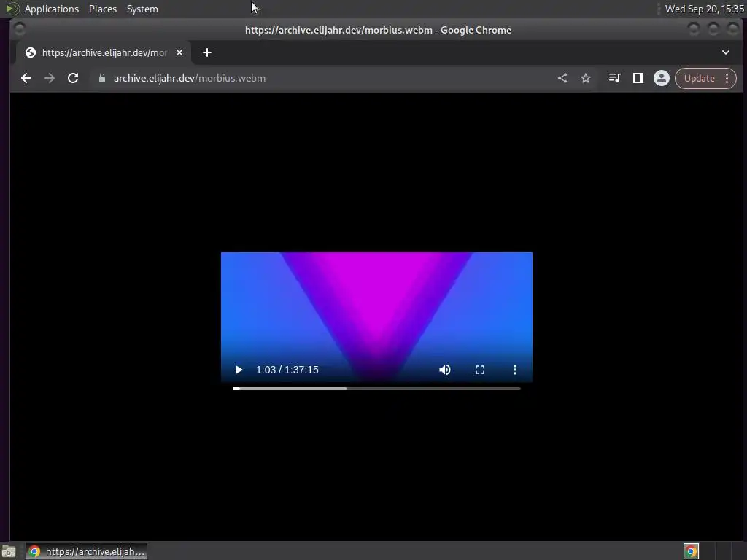The image size is (747, 560).
Task: Open a new tab
Action: pyautogui.click(x=206, y=52)
